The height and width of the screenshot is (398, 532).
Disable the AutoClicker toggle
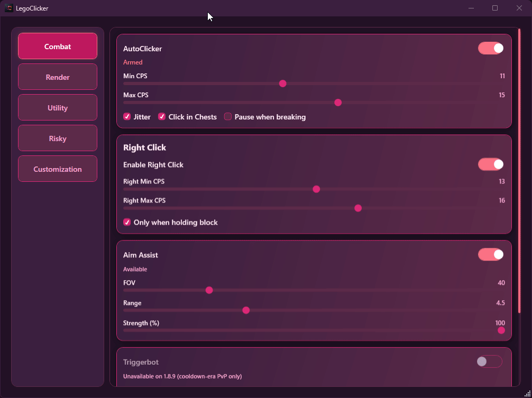click(x=491, y=49)
